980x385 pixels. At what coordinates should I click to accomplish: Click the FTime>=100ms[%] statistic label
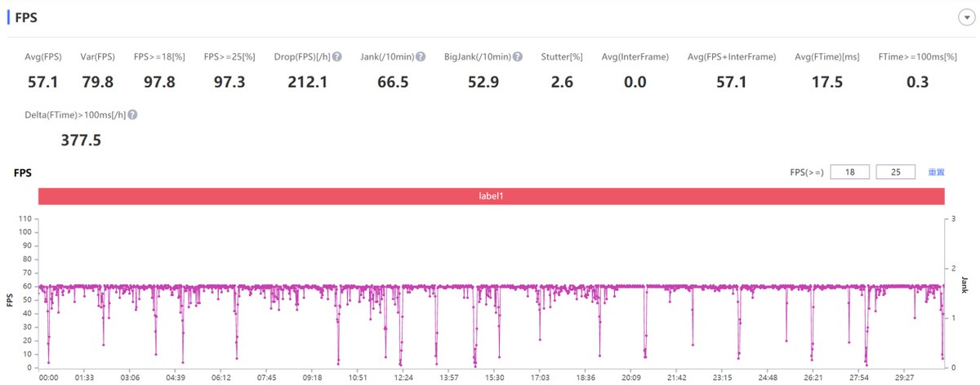pos(917,57)
